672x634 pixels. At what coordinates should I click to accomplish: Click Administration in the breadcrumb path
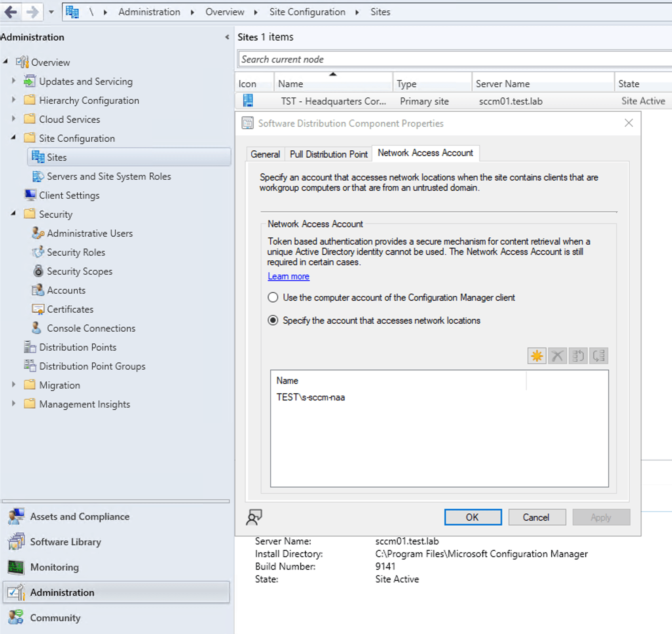click(x=149, y=12)
